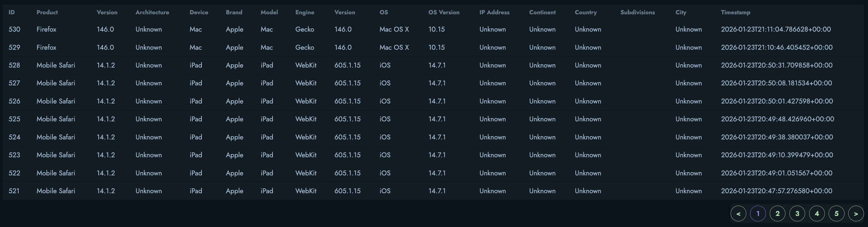Screen dimensions: 868x227
Task: Navigate to page 4
Action: 817,213
